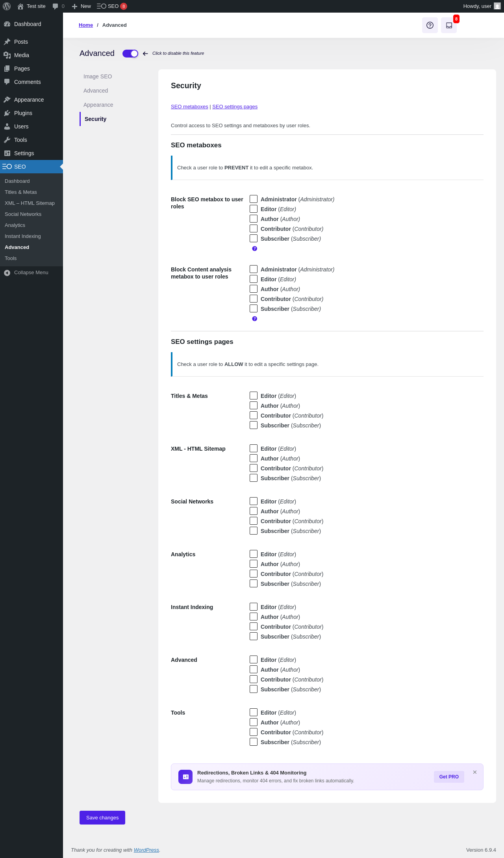Click the comments bubble icon in admin bar

(x=56, y=6)
